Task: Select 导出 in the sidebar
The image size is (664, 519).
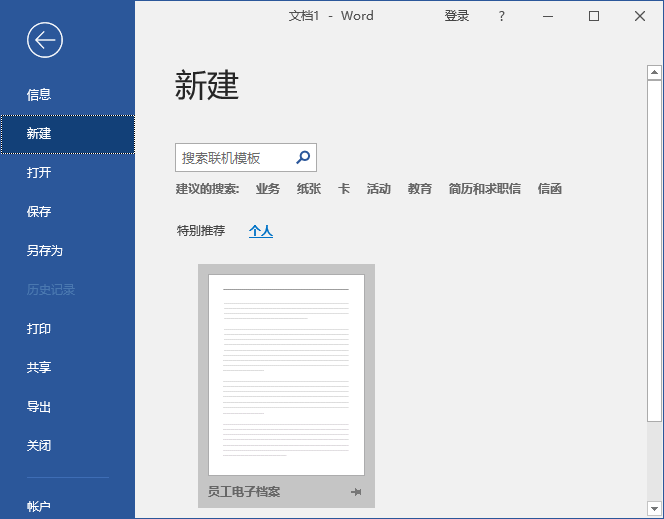Action: pyautogui.click(x=39, y=407)
